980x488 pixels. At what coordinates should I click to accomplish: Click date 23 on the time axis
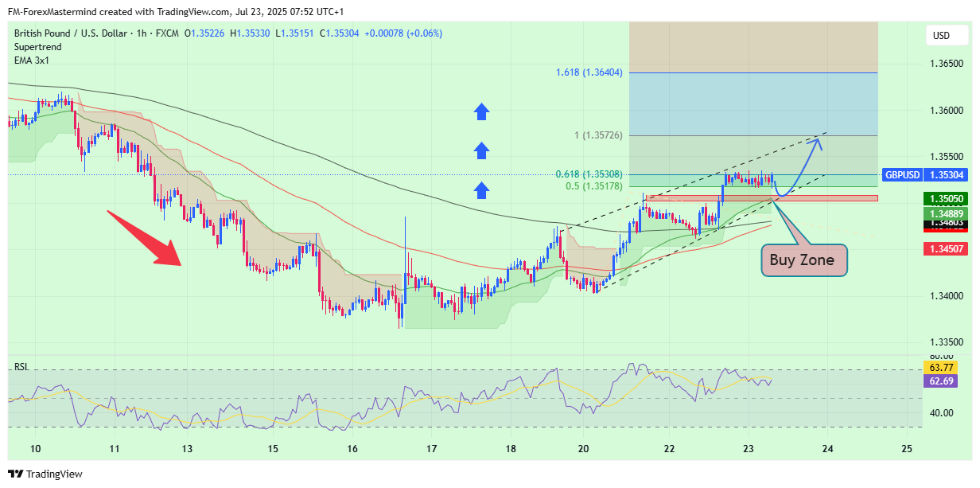(x=749, y=449)
